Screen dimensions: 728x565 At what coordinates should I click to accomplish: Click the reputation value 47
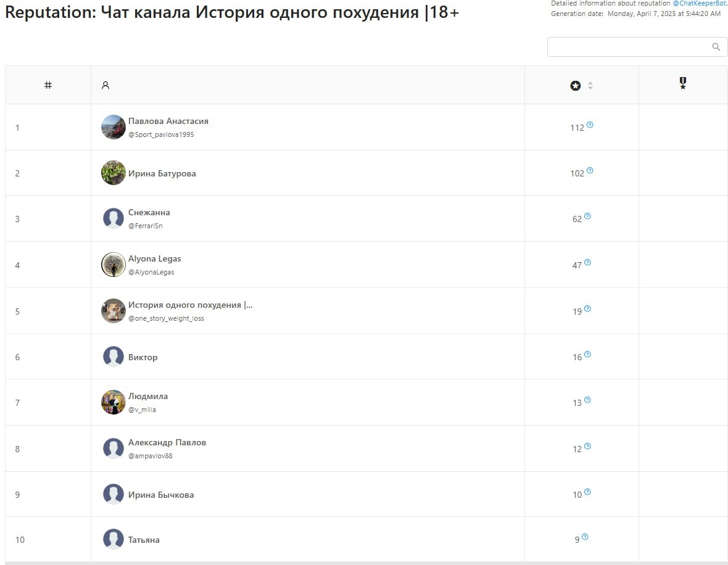coord(577,266)
